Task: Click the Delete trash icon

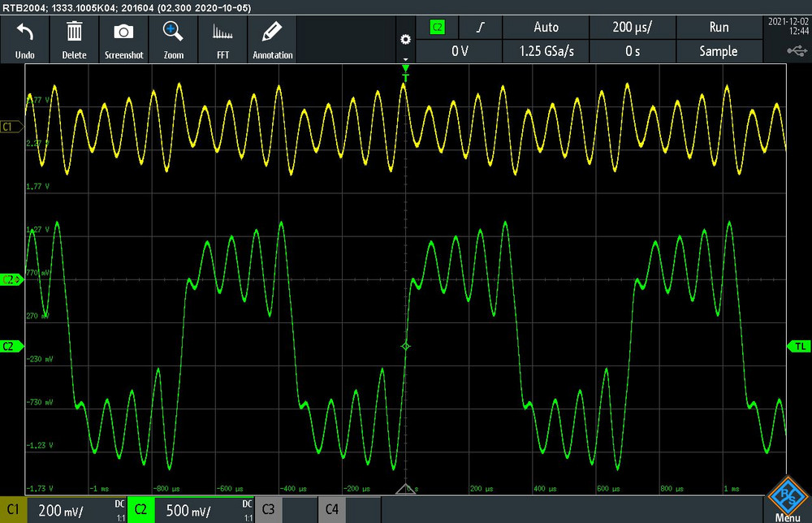Action: point(74,40)
